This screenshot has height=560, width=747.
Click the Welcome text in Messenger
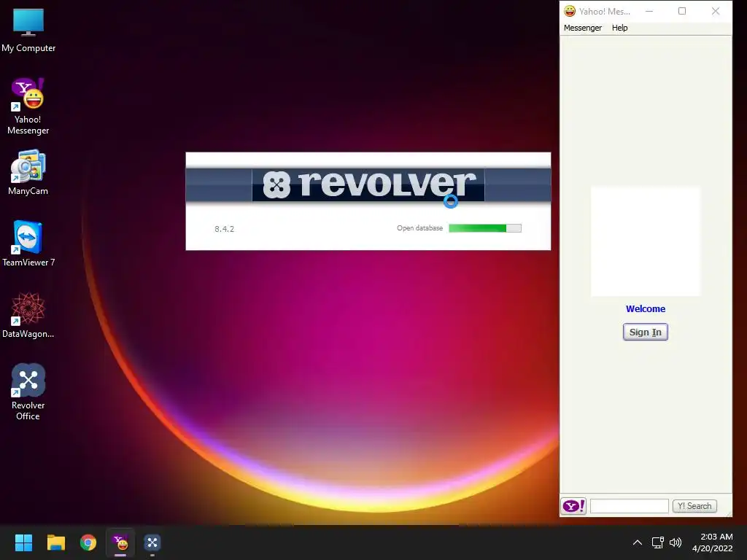[646, 308]
